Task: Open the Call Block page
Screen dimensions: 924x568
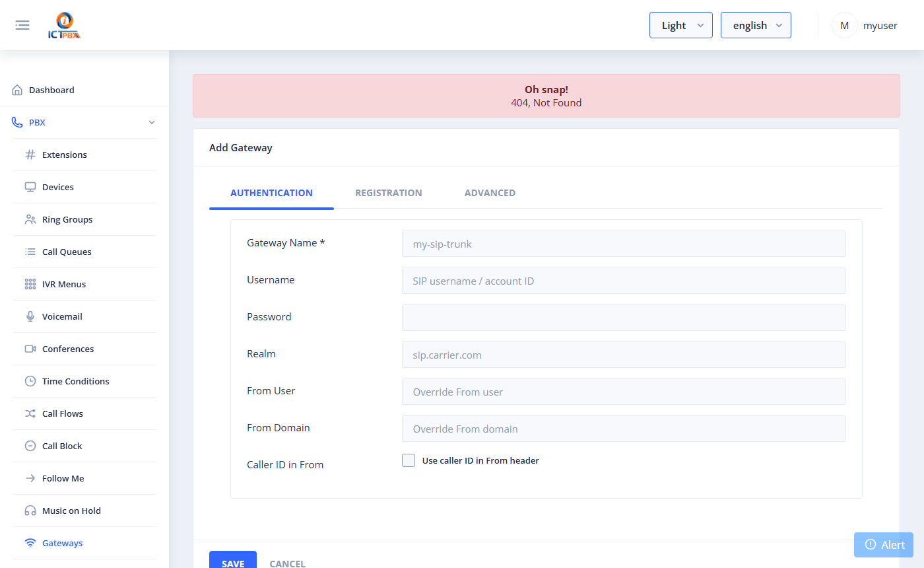Action: click(84, 446)
